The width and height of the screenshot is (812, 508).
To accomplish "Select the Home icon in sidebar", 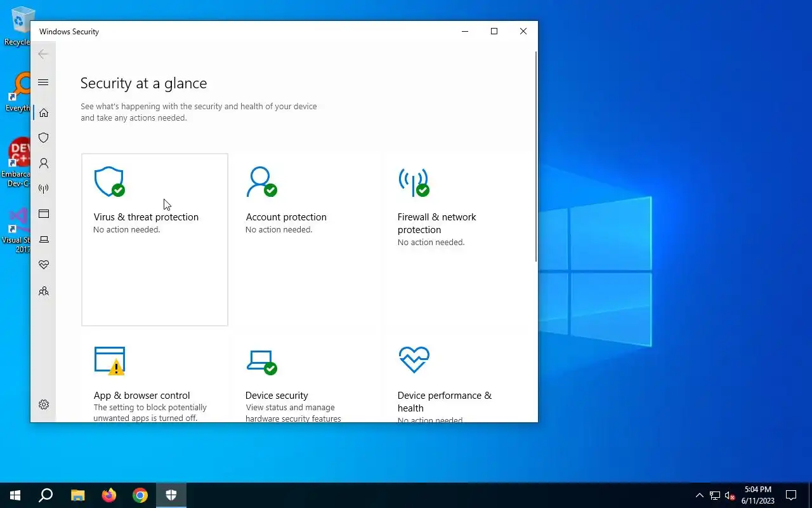I will pyautogui.click(x=43, y=112).
